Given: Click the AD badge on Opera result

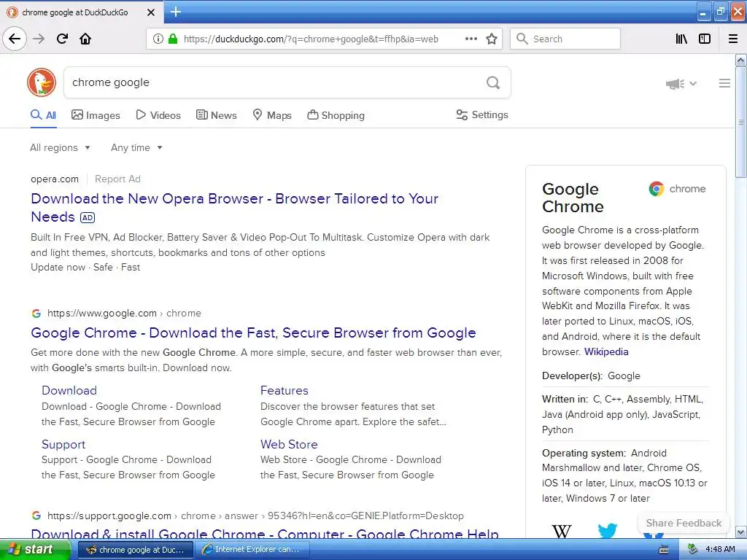Looking at the screenshot, I should 88,217.
